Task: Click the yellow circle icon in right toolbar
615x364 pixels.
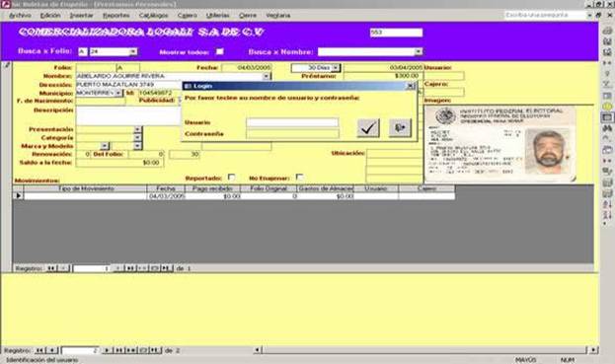Action: point(607,107)
